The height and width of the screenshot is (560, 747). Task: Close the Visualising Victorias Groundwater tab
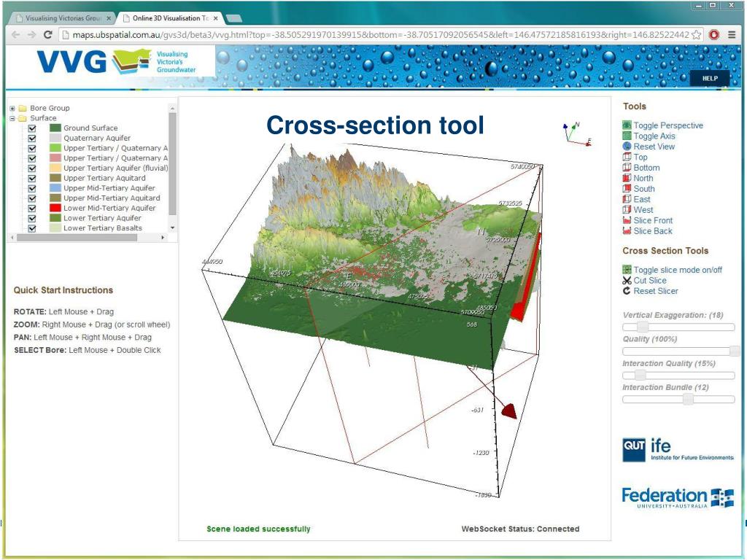coord(109,18)
